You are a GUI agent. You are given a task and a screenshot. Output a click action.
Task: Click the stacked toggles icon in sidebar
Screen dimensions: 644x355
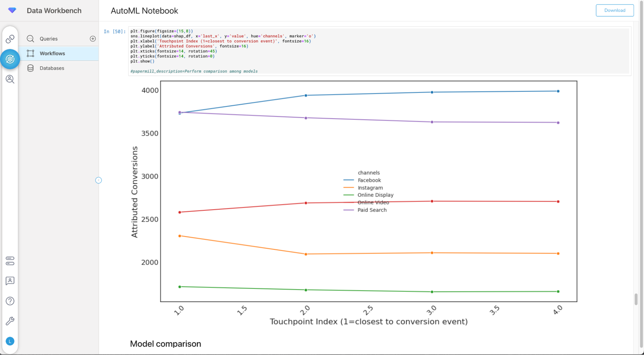point(10,261)
